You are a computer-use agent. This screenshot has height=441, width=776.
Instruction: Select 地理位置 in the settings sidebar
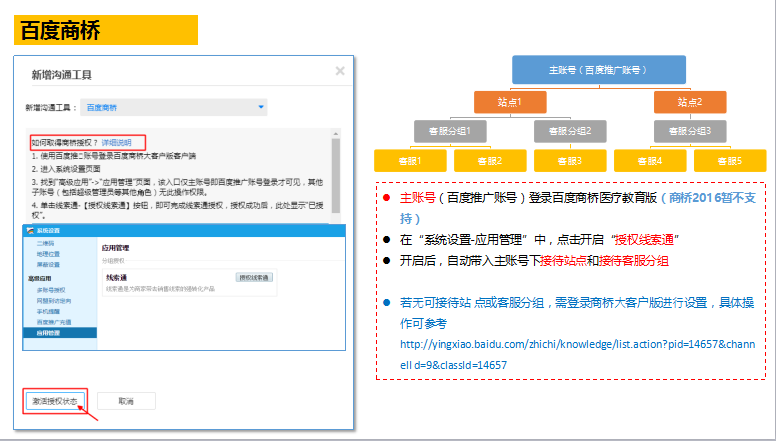pos(48,254)
